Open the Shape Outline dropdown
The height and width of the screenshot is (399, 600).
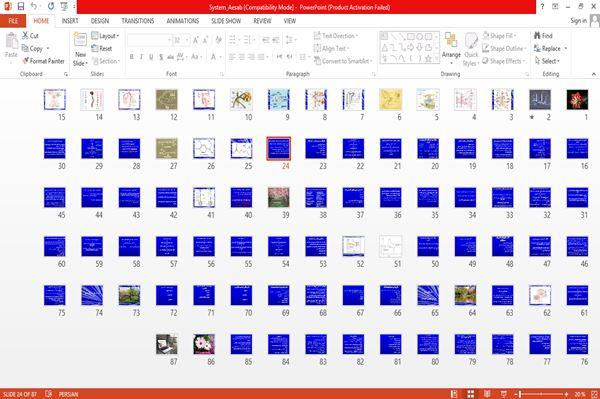pyautogui.click(x=504, y=48)
